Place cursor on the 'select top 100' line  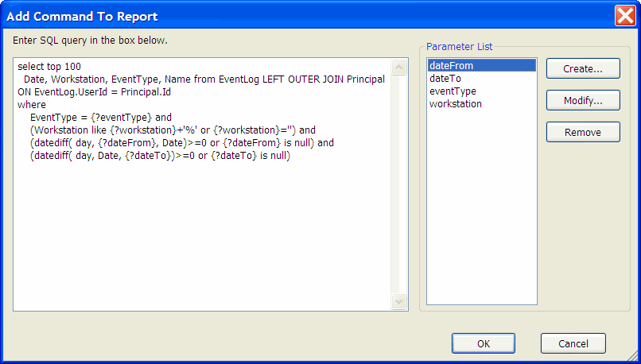click(49, 67)
